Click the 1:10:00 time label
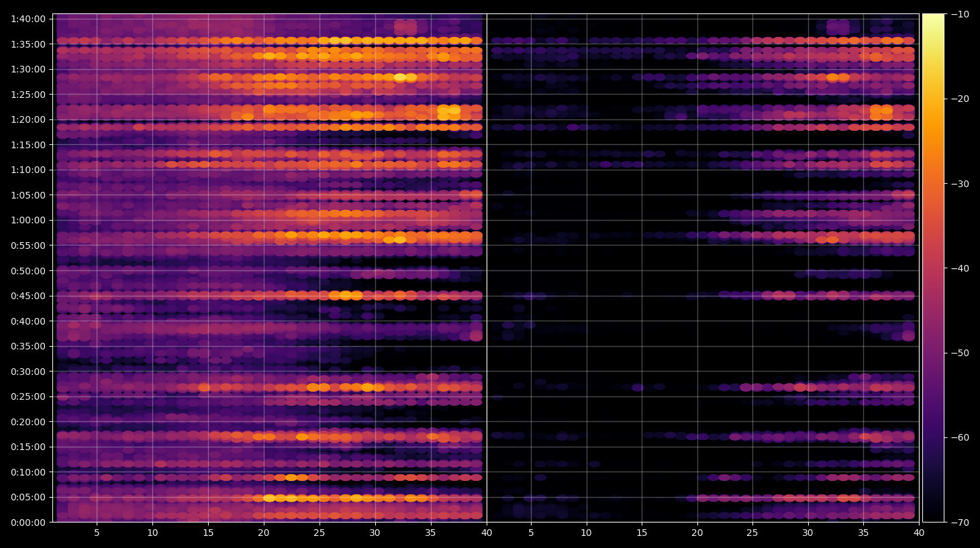Screen dimensions: 980x548 tap(28, 170)
